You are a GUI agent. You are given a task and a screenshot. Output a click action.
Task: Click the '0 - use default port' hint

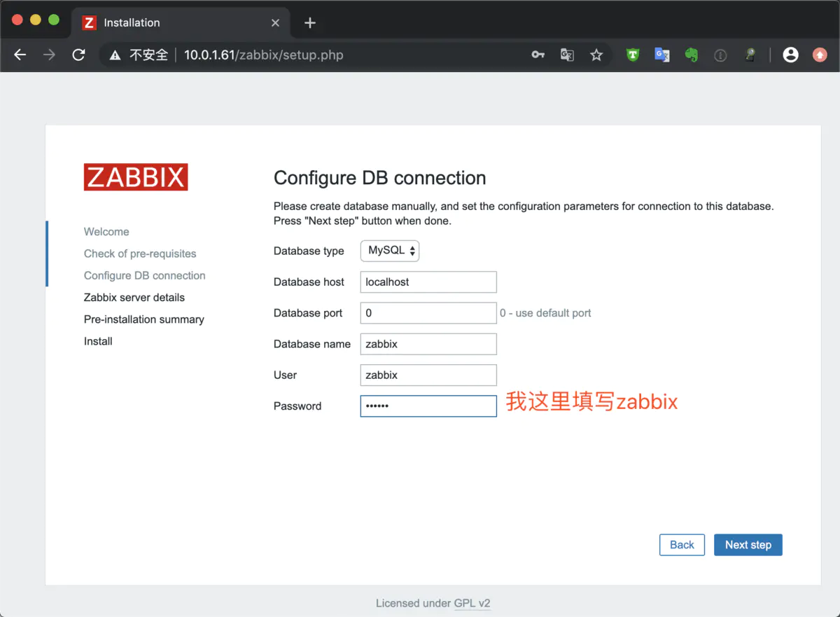tap(545, 313)
